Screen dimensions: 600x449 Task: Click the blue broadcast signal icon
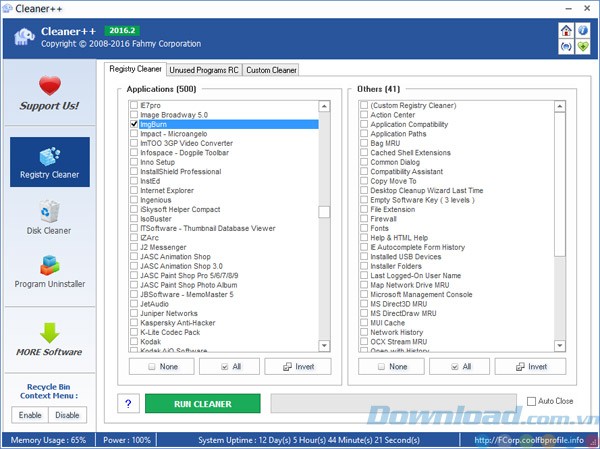566,46
